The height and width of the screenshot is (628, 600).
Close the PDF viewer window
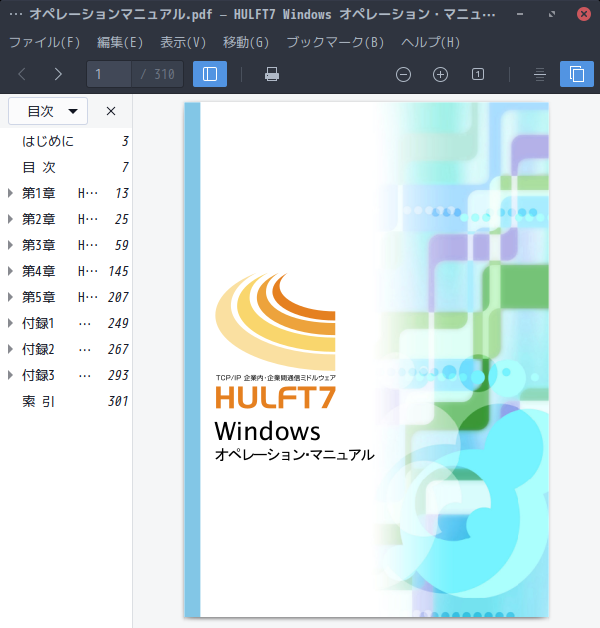coord(584,14)
